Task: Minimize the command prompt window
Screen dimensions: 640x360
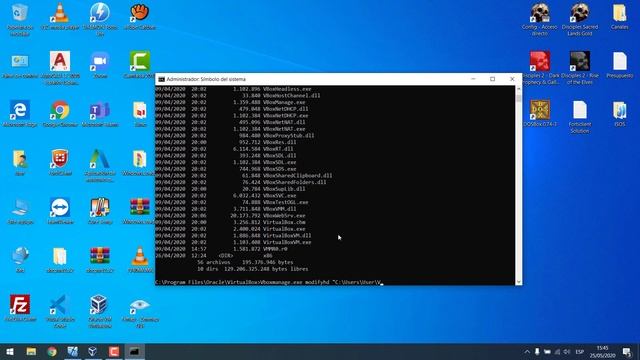Action: click(x=473, y=79)
